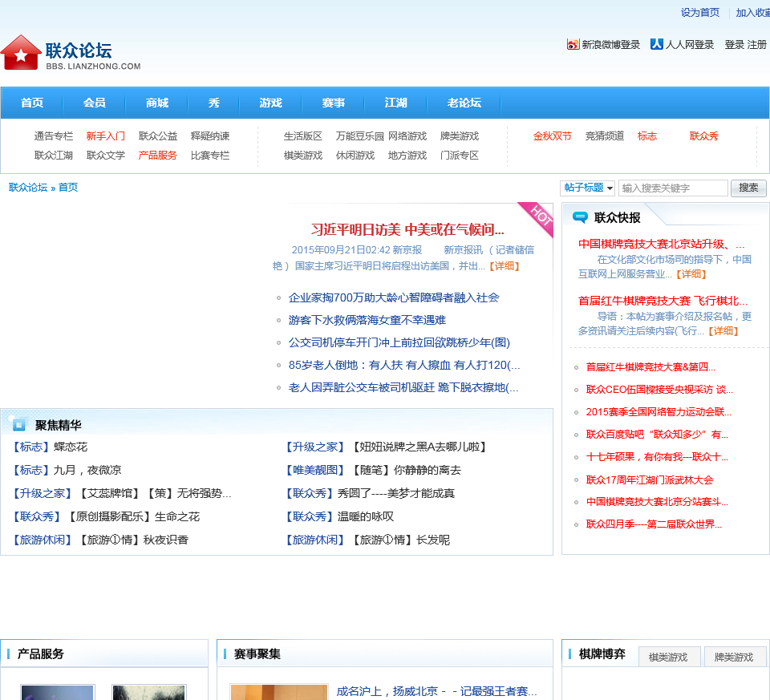
Task: Open the 棋类游戏 sub-forum link
Action: (x=303, y=156)
